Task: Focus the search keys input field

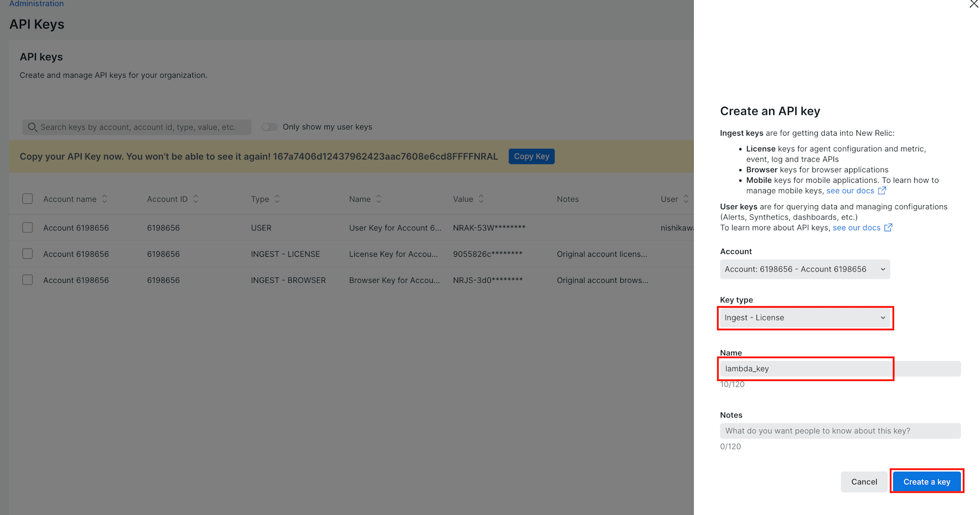Action: [x=137, y=127]
